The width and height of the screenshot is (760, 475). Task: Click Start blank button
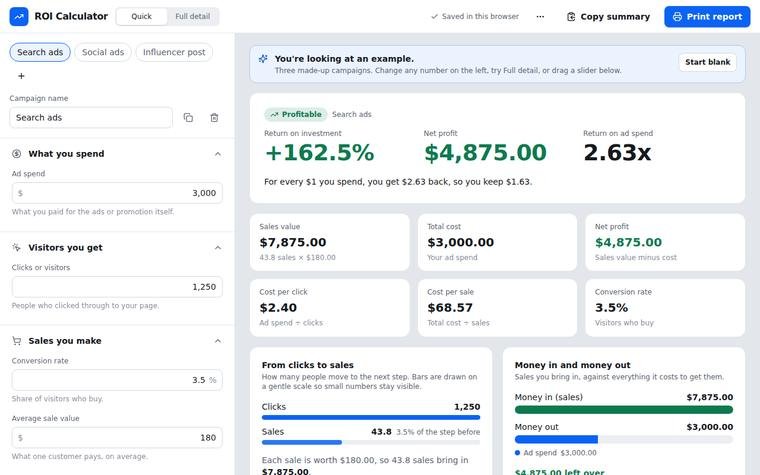pyautogui.click(x=708, y=62)
